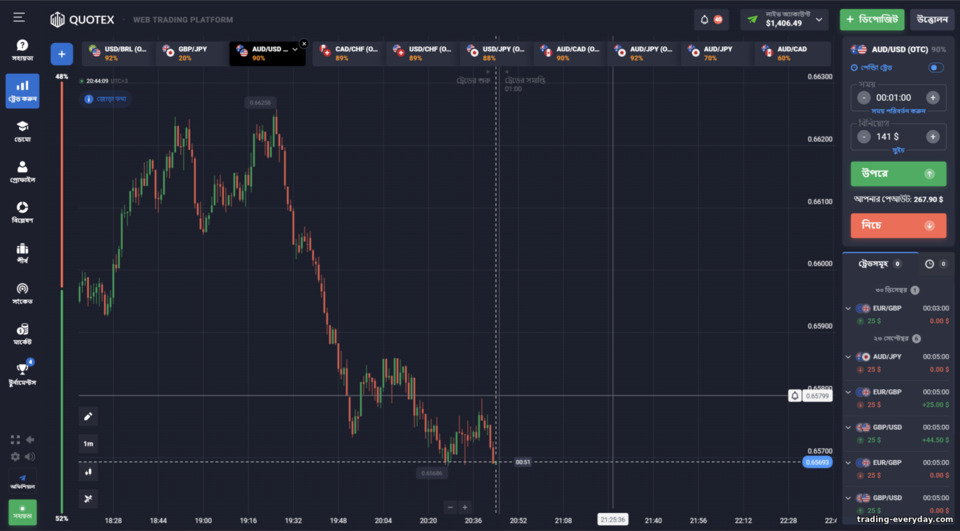Increase the trade time with plus
This screenshot has width=960, height=531.
(932, 97)
